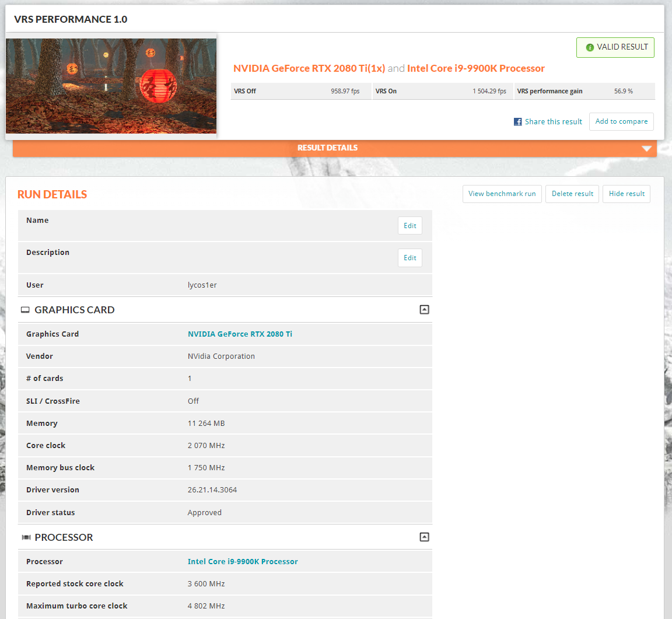The width and height of the screenshot is (672, 619).
Task: Click Hide result button
Action: (626, 194)
